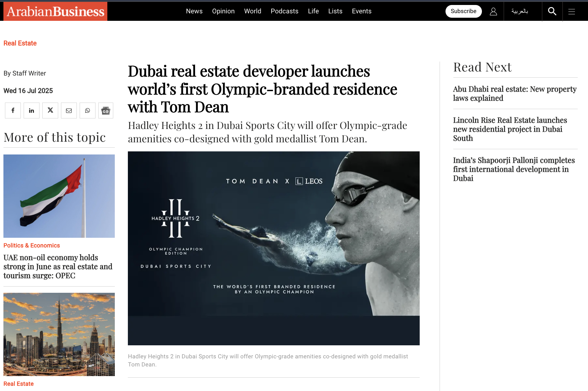Open the Real Estate category link at top
This screenshot has height=391, width=588.
point(20,43)
